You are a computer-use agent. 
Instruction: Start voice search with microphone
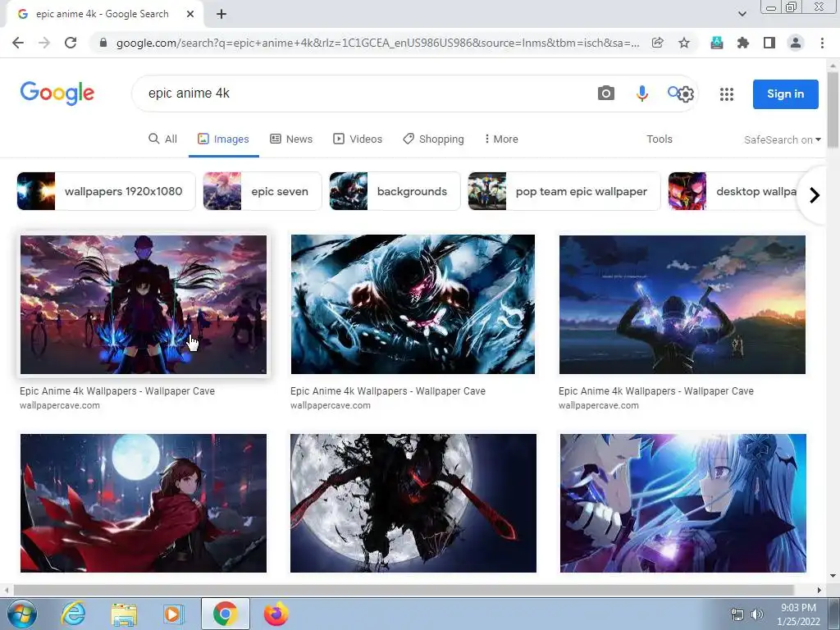coord(641,94)
